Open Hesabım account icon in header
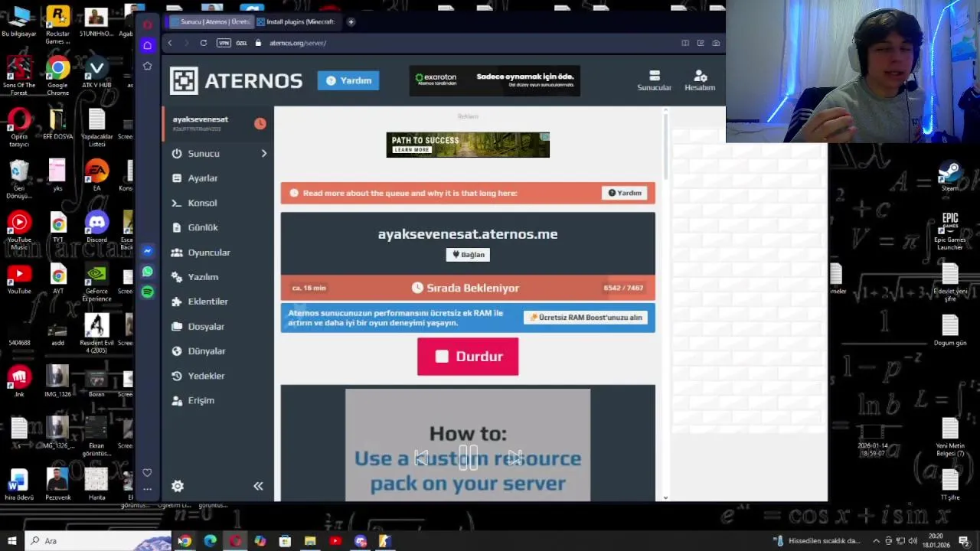The width and height of the screenshot is (980, 551). click(x=700, y=80)
